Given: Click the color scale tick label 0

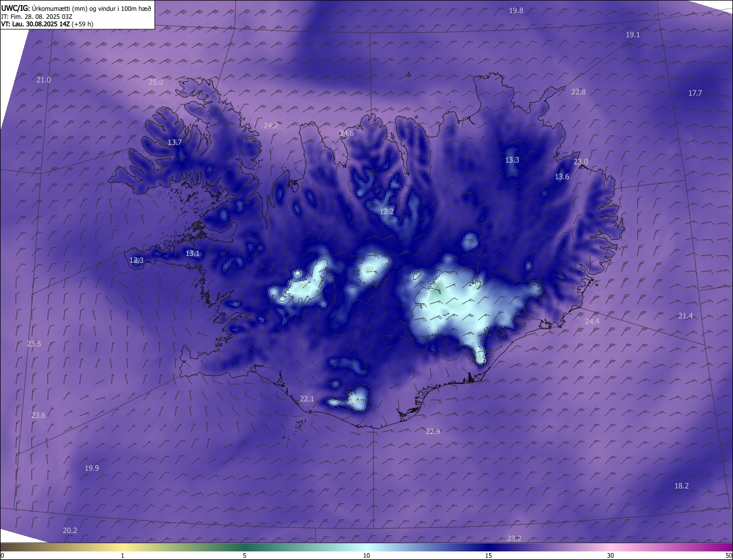Looking at the screenshot, I should click(x=2, y=555).
